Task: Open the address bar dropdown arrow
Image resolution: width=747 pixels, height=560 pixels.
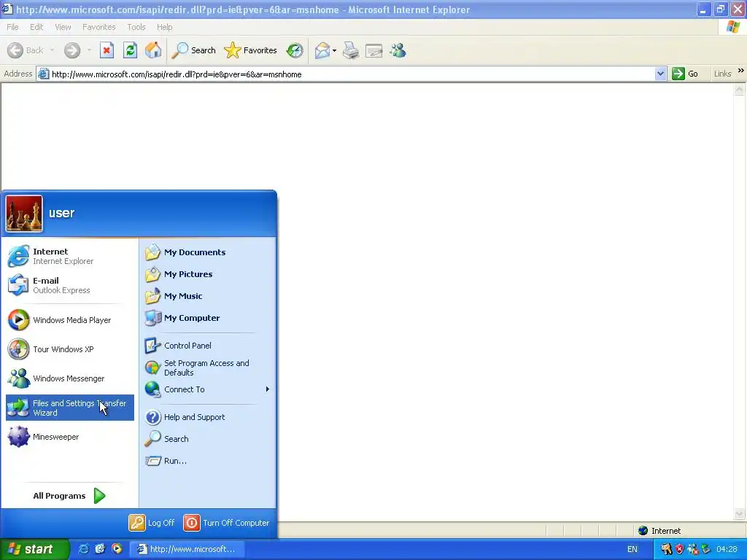Action: coord(660,74)
